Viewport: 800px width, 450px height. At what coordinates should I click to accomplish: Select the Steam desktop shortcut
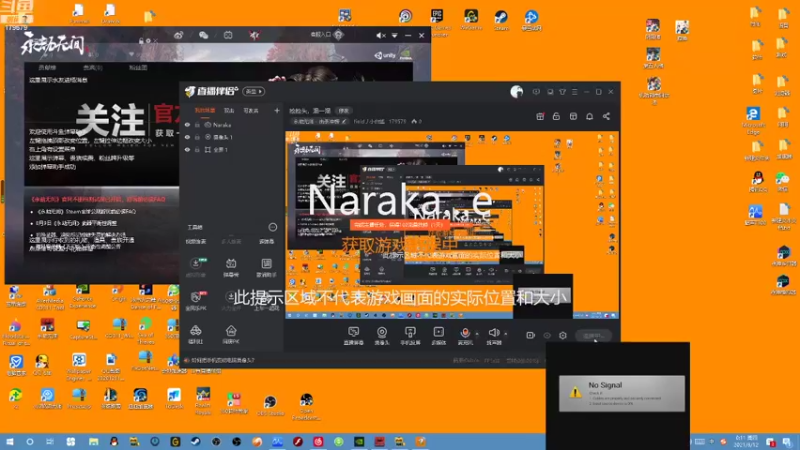pos(501,20)
